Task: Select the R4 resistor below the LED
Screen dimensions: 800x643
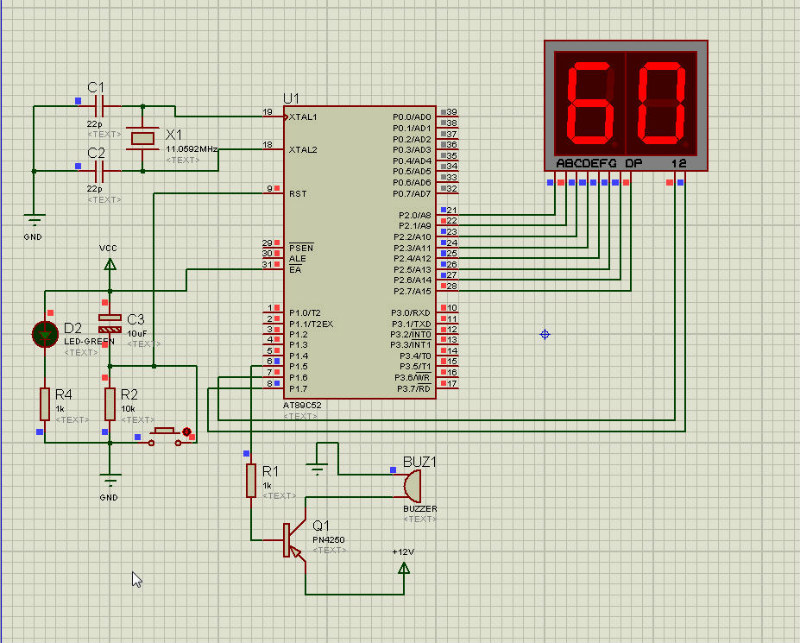Action: tap(44, 404)
